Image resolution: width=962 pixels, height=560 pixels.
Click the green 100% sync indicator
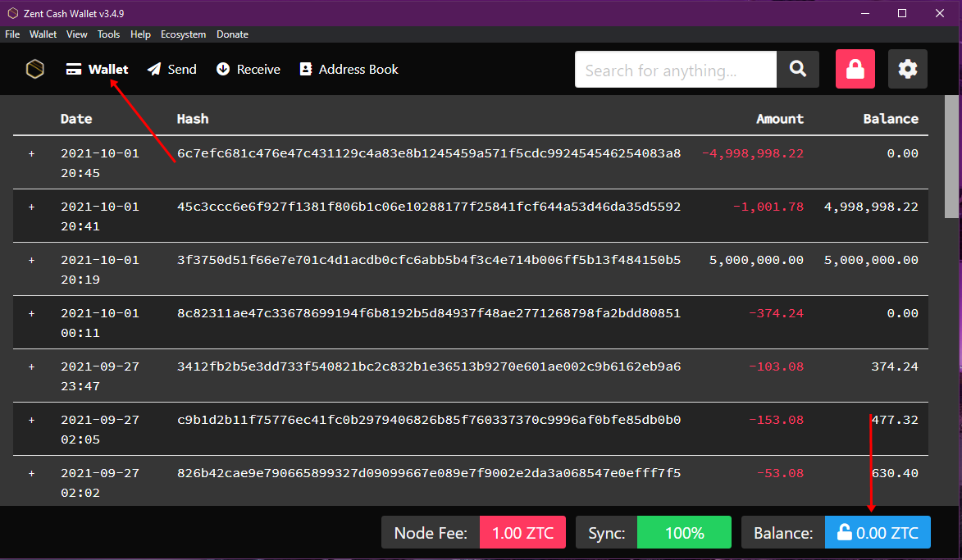coord(684,532)
